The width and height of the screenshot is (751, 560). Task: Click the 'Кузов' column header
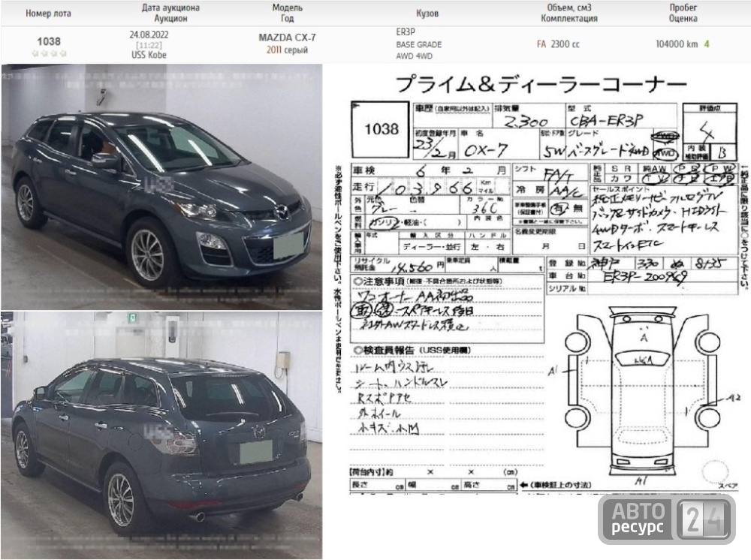coord(427,14)
